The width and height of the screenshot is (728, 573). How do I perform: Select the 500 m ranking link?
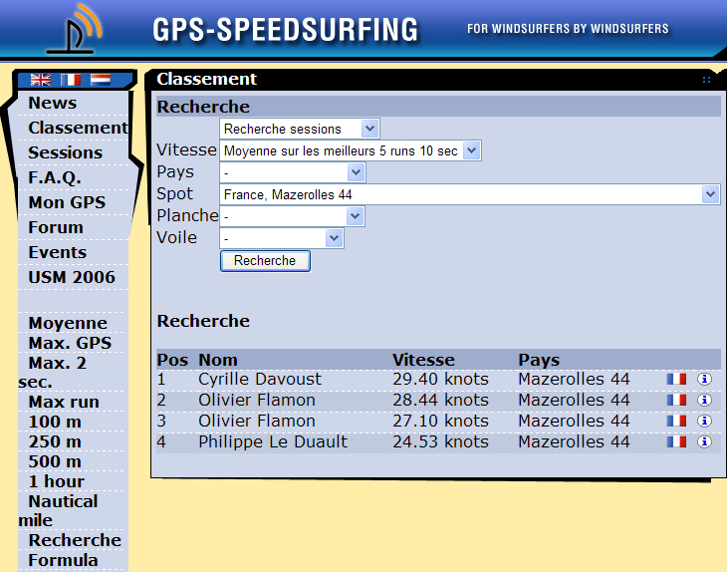coord(55,461)
